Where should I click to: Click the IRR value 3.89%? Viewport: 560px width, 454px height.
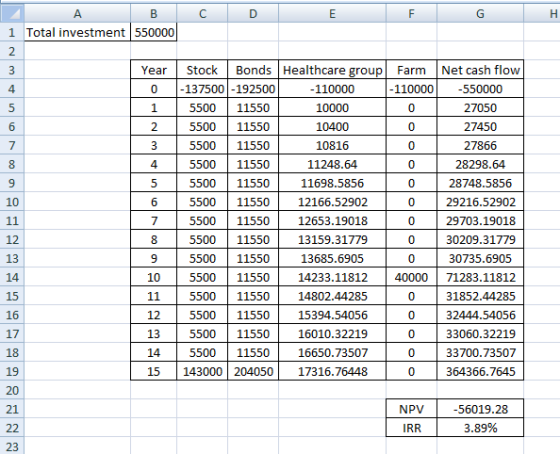[x=480, y=428]
